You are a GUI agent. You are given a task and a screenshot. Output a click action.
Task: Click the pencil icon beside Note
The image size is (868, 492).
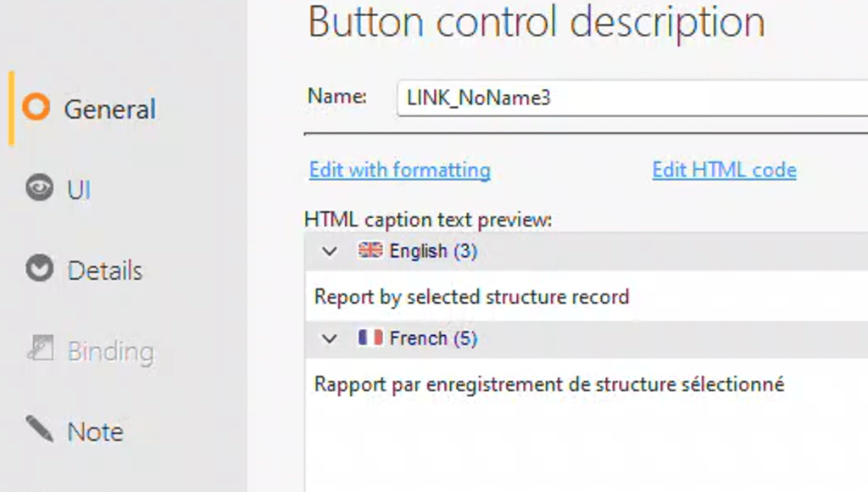[39, 429]
